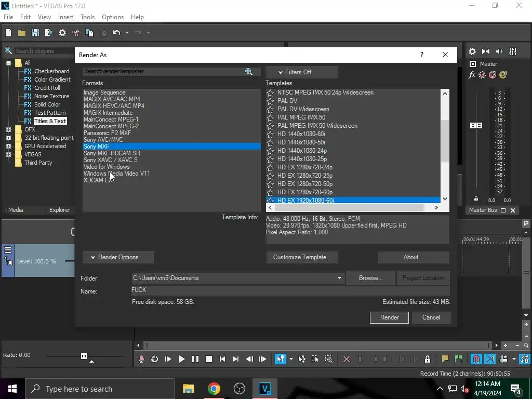Open a project with the folder icon

point(22,33)
